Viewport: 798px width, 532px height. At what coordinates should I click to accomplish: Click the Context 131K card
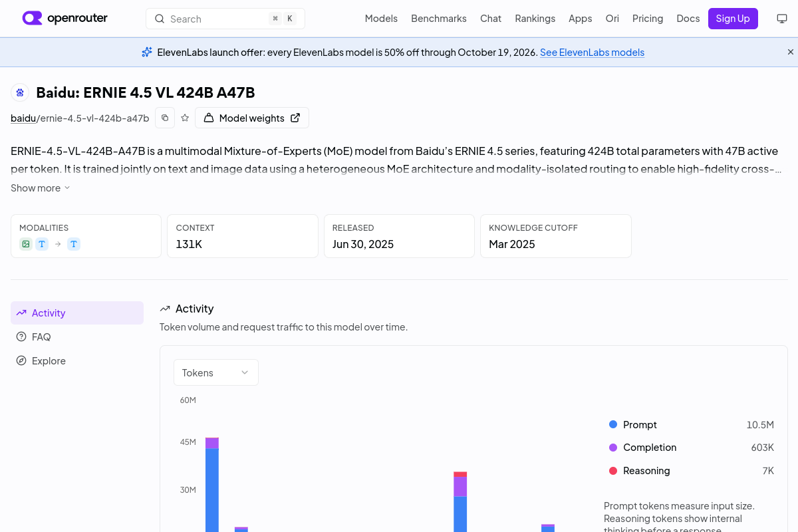[242, 236]
